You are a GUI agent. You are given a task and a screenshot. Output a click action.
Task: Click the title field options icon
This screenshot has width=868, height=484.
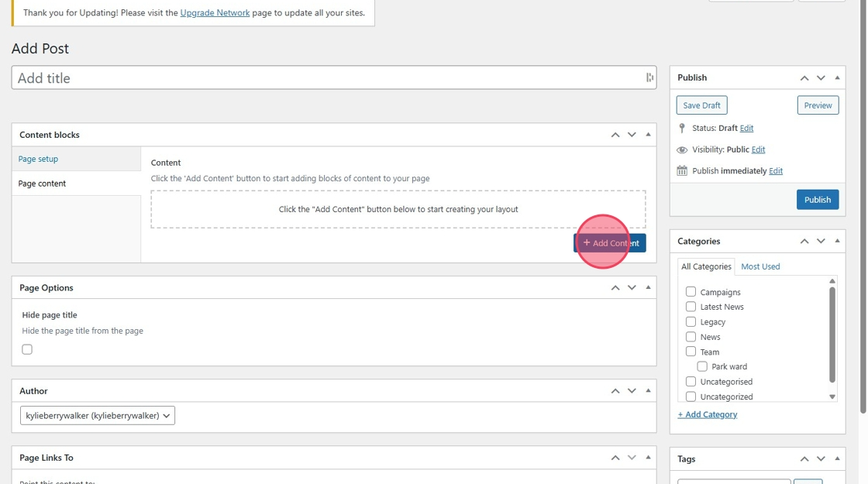(x=649, y=77)
